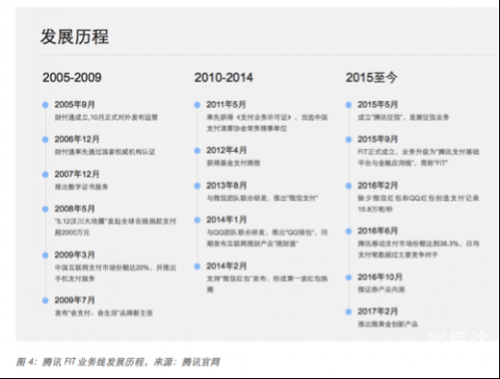Click the 2016年10月 timeline dot
The image size is (500, 379).
point(349,277)
